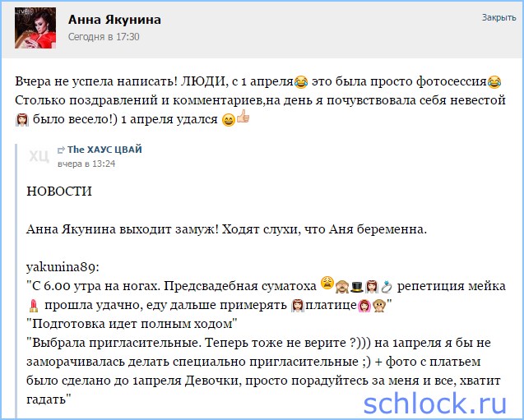524x420 pixels.
Task: Open the post timestamp Сегодня в 17:30
Action: 104,37
